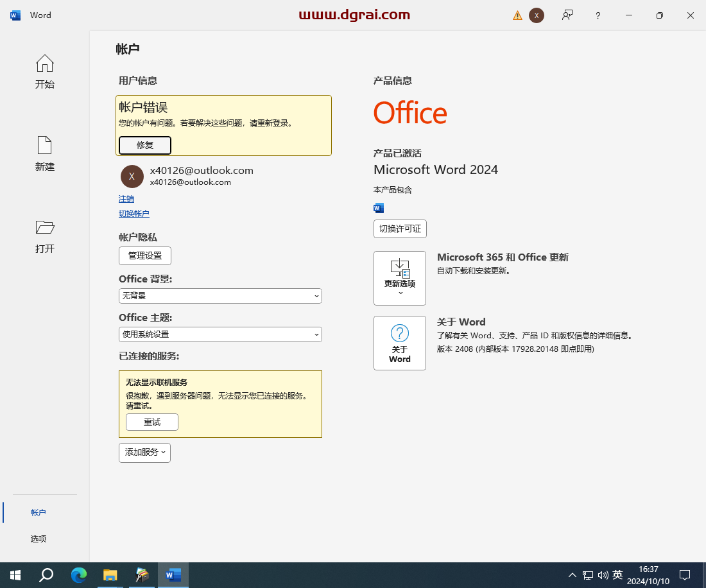Click the 修复 button to fix account error

(x=144, y=145)
